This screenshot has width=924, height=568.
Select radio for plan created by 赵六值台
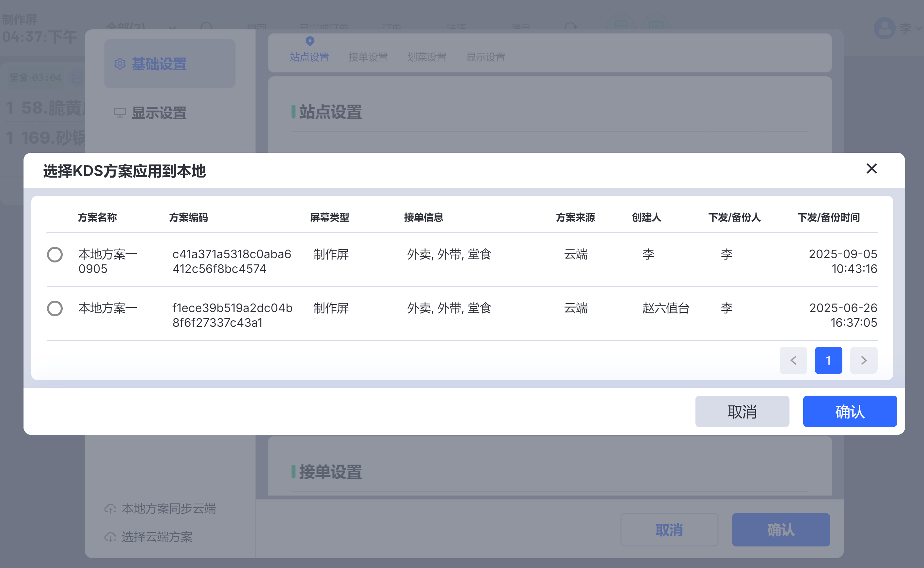(55, 308)
